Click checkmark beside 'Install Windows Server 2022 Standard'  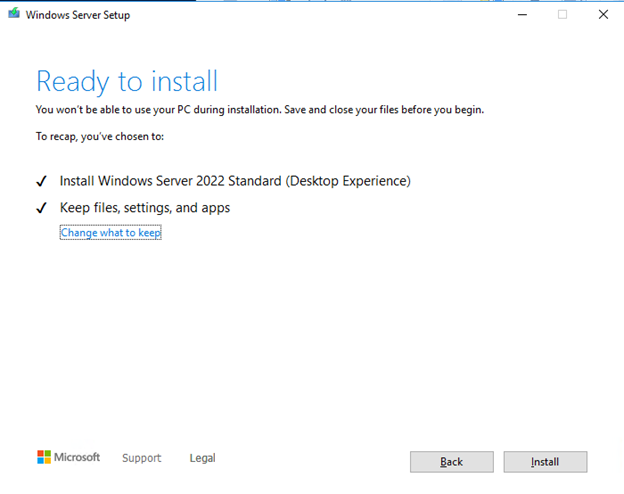[x=41, y=182]
